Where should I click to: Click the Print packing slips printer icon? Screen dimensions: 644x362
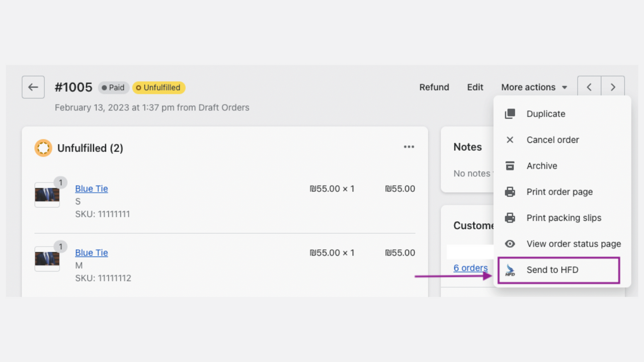[x=509, y=218]
